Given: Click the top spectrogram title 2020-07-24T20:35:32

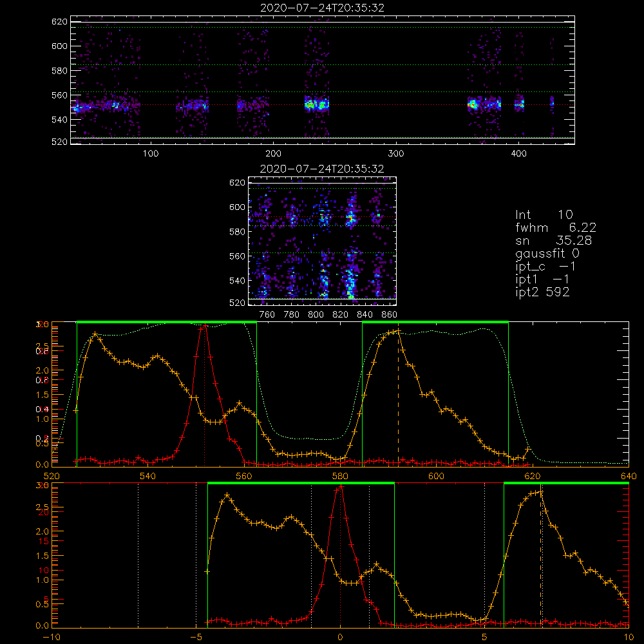Looking at the screenshot, I should pos(323,8).
